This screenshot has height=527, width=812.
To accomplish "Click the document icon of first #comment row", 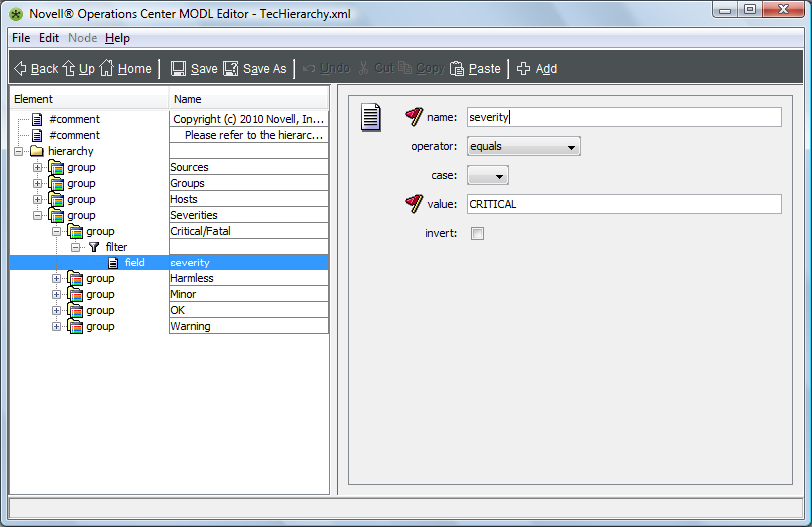I will click(37, 119).
